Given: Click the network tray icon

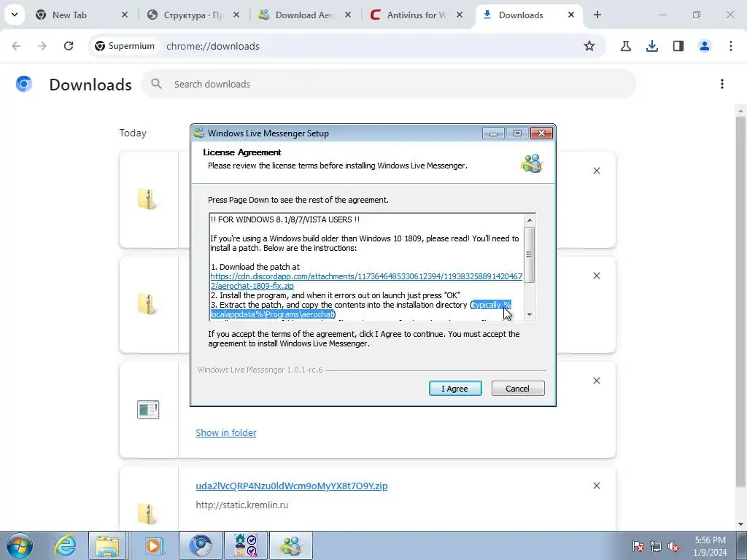Looking at the screenshot, I should [x=656, y=546].
